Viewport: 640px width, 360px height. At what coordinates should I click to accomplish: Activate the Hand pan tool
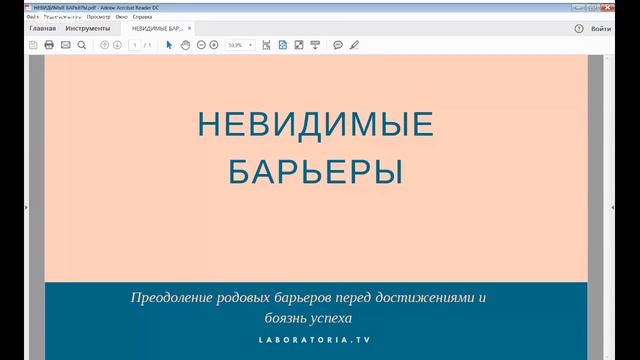(185, 45)
